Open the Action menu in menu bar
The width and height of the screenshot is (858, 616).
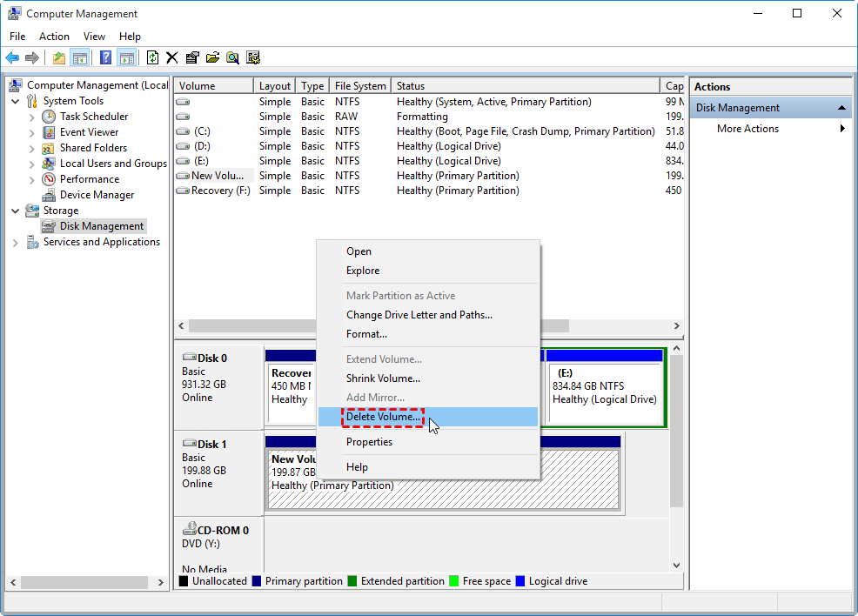click(x=54, y=37)
